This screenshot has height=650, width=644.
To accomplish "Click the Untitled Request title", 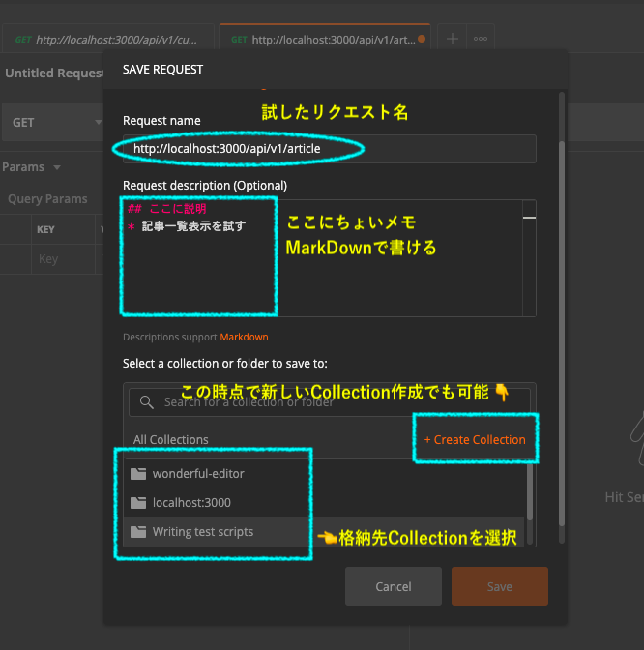I will pyautogui.click(x=54, y=73).
